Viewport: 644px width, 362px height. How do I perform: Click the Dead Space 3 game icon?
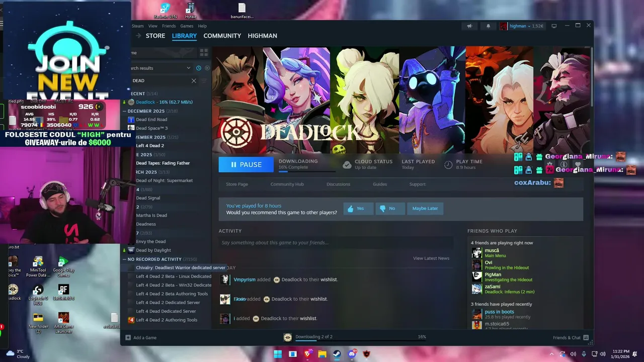tap(131, 128)
